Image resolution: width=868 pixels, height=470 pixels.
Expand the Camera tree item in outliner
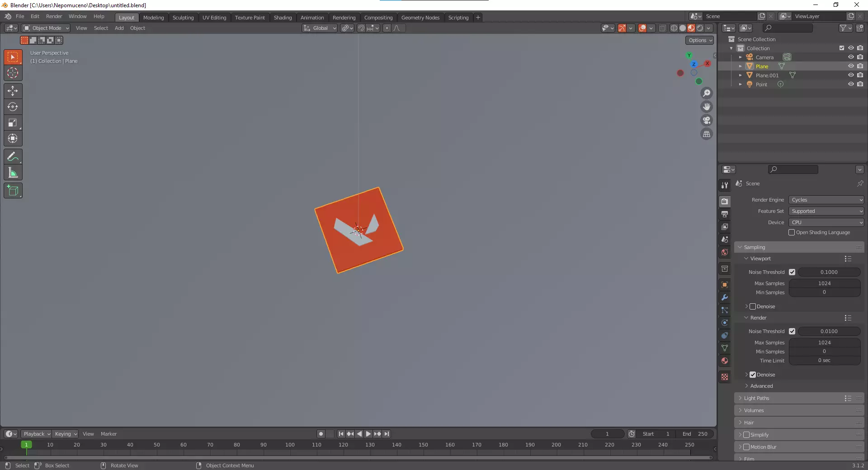pyautogui.click(x=740, y=57)
